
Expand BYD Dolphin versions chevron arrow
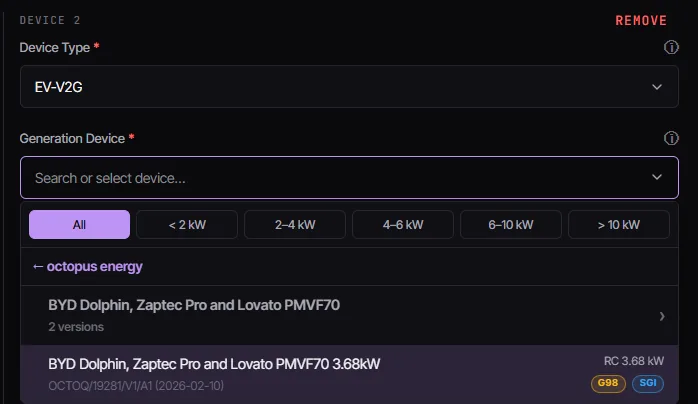point(662,316)
